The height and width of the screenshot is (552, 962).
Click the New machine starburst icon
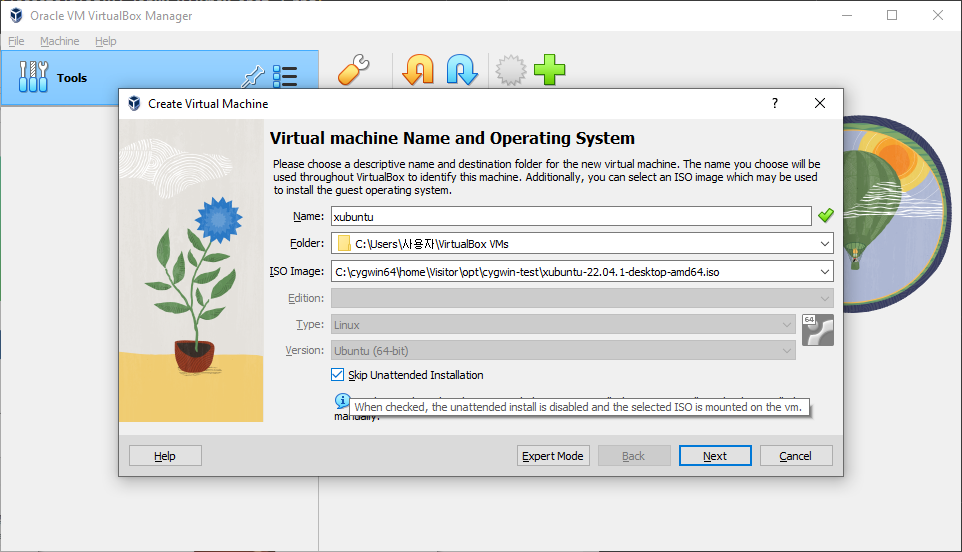tap(510, 70)
